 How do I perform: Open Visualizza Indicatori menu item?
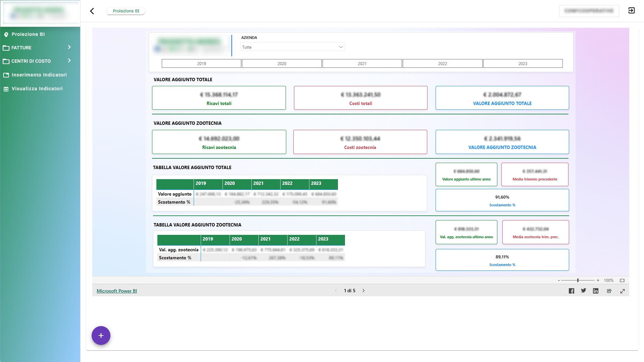pyautogui.click(x=37, y=89)
